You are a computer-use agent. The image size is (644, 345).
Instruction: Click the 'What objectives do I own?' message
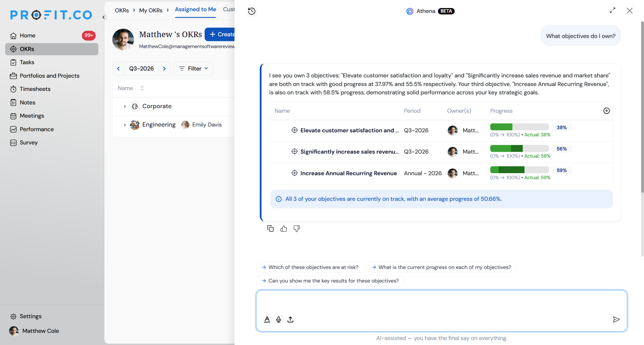click(580, 36)
